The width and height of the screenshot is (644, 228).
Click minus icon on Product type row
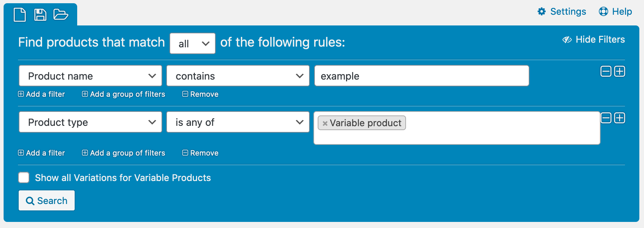coord(606,118)
